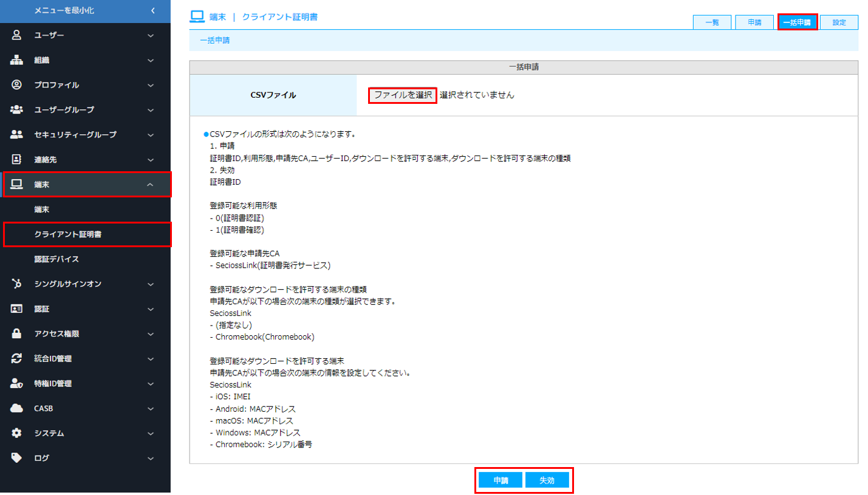Screen dimensions: 868x495
Task: Click メニューを最小化 label
Action: pyautogui.click(x=64, y=11)
